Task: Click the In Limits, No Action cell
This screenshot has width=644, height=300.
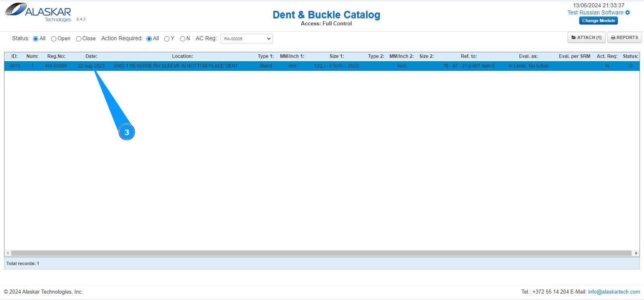Action: (x=528, y=66)
